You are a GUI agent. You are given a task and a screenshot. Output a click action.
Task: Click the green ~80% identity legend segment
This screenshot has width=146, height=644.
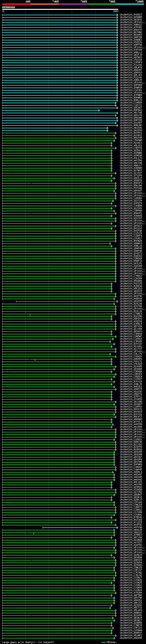click(101, 4)
